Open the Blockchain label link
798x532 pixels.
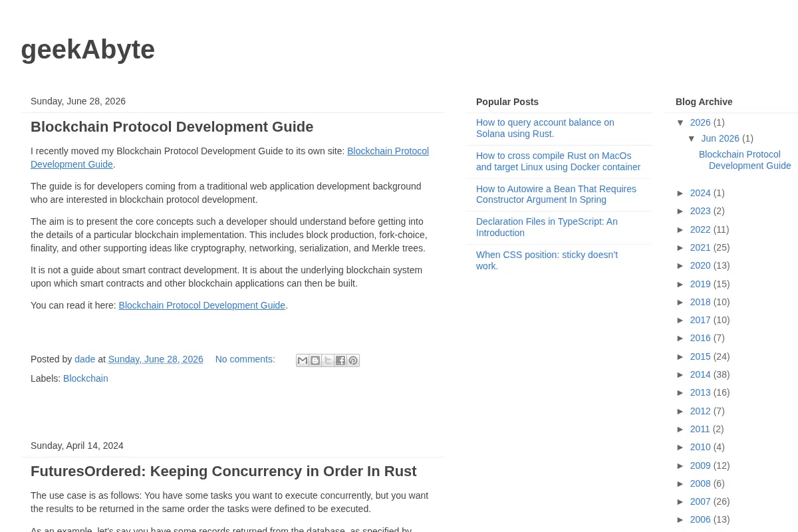(86, 378)
